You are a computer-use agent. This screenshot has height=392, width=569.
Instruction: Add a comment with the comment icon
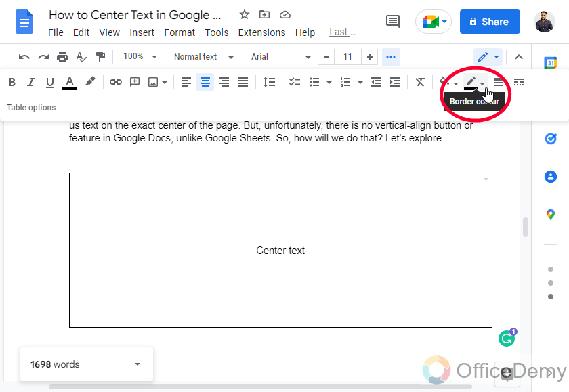pos(134,82)
